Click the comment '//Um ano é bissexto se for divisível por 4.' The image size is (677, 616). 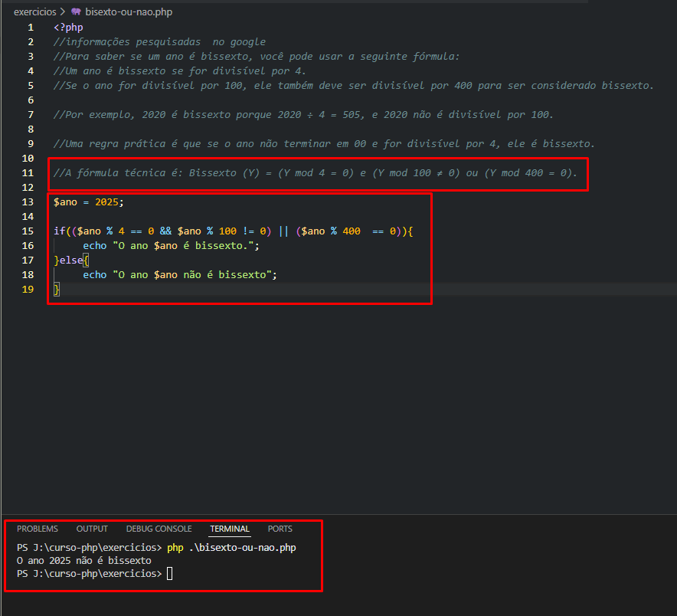pyautogui.click(x=180, y=70)
